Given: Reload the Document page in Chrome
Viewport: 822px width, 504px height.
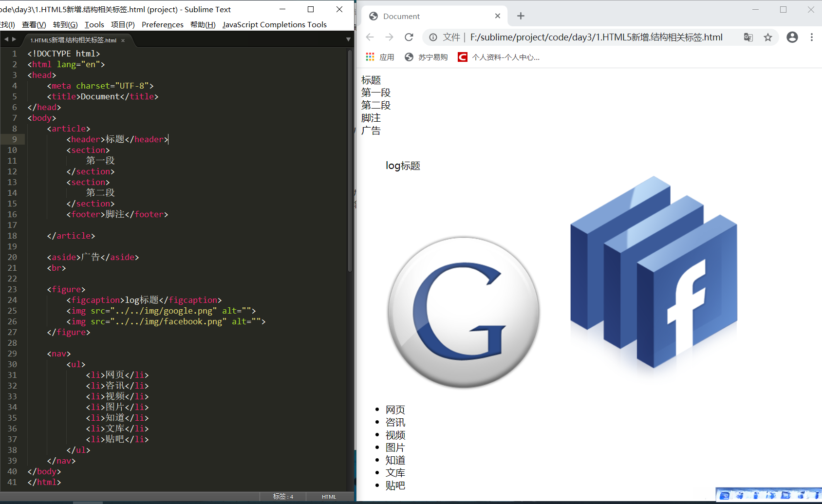Looking at the screenshot, I should [x=409, y=37].
